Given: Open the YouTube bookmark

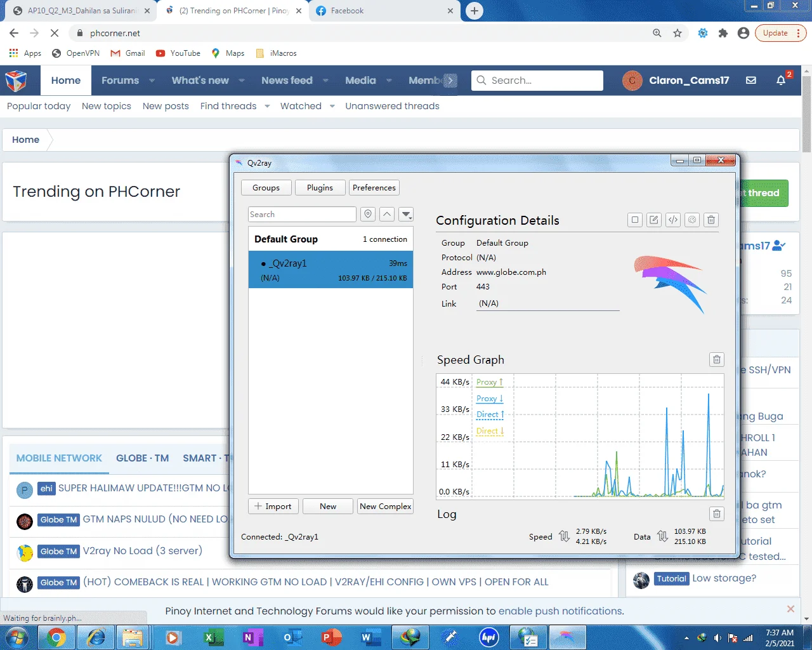Looking at the screenshot, I should pos(178,53).
